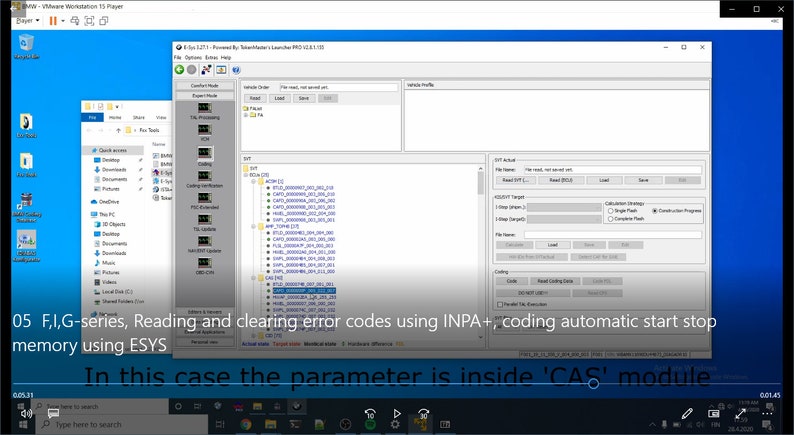Open the E-Sys File menu
Image resolution: width=794 pixels, height=435 pixels.
pyautogui.click(x=177, y=58)
